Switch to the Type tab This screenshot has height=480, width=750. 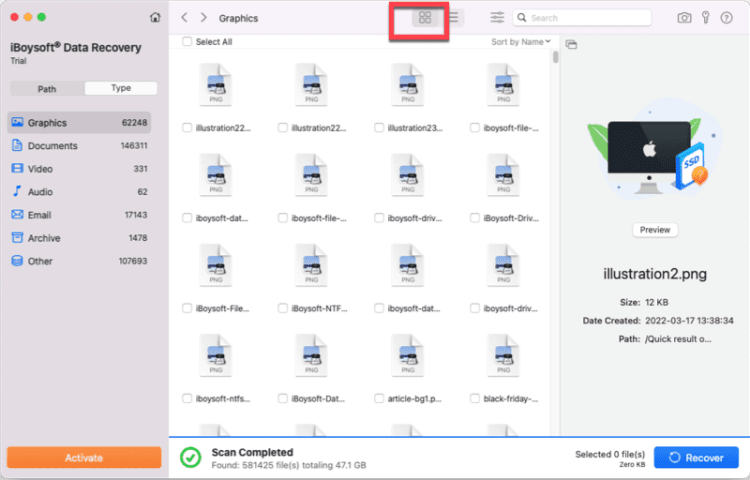coord(120,88)
